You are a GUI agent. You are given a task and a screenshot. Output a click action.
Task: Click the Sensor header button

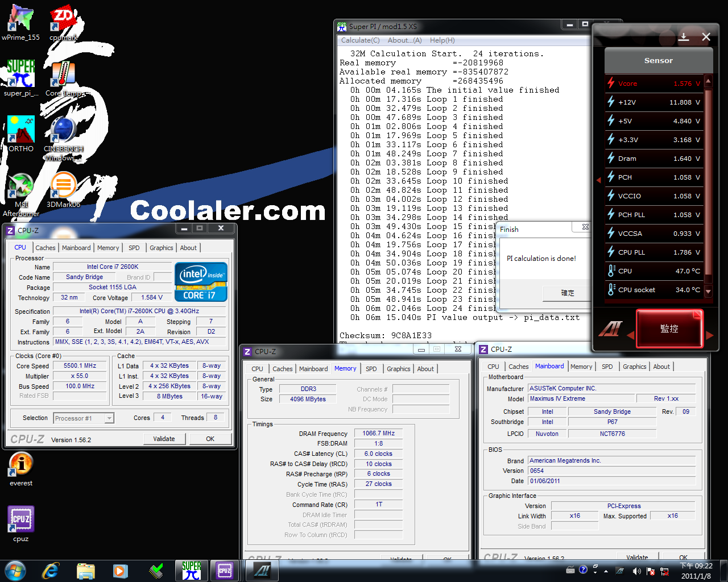click(659, 60)
